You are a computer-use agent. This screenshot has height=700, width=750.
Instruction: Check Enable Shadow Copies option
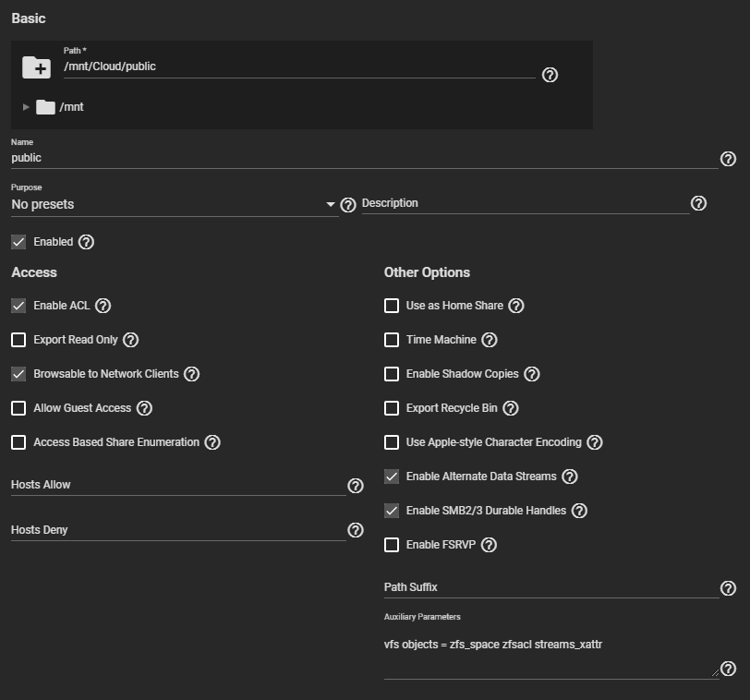392,374
